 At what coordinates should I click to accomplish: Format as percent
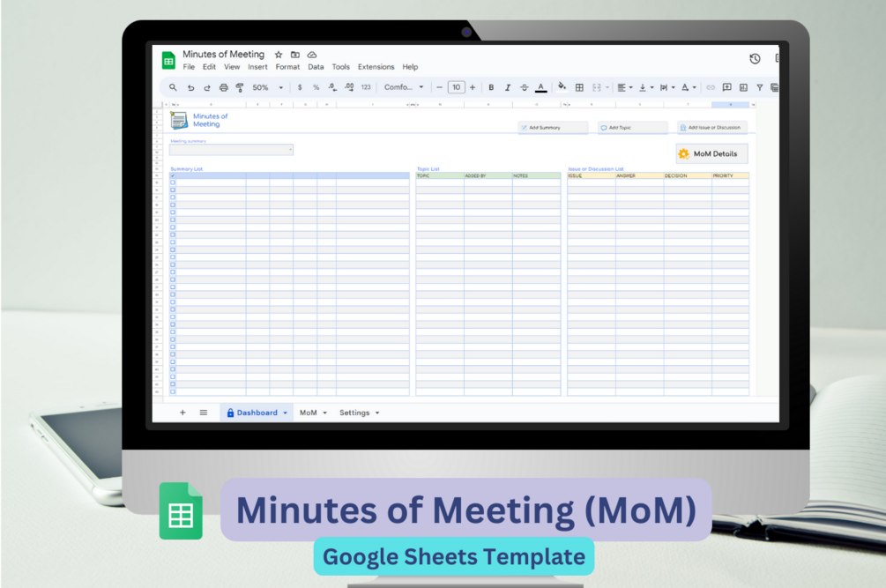click(316, 87)
